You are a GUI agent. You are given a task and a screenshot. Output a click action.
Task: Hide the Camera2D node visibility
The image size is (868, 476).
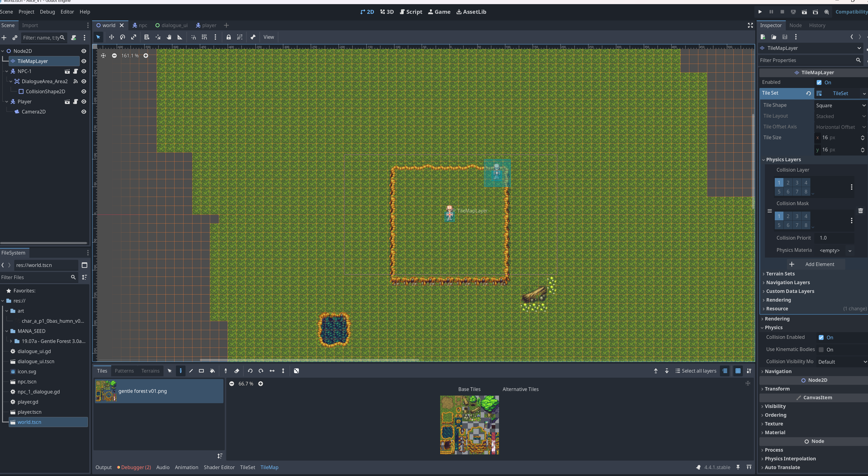point(84,112)
